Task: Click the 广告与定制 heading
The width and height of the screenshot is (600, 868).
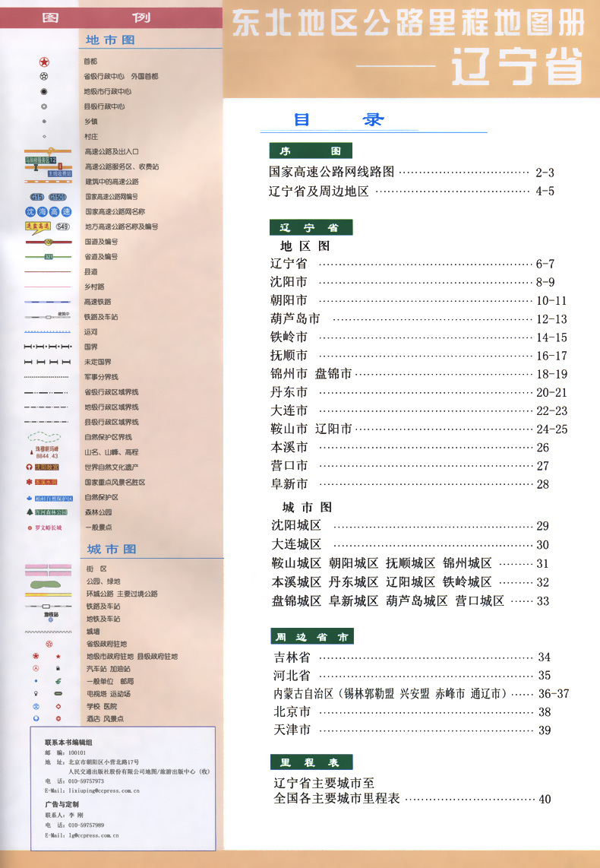Action: click(x=62, y=804)
